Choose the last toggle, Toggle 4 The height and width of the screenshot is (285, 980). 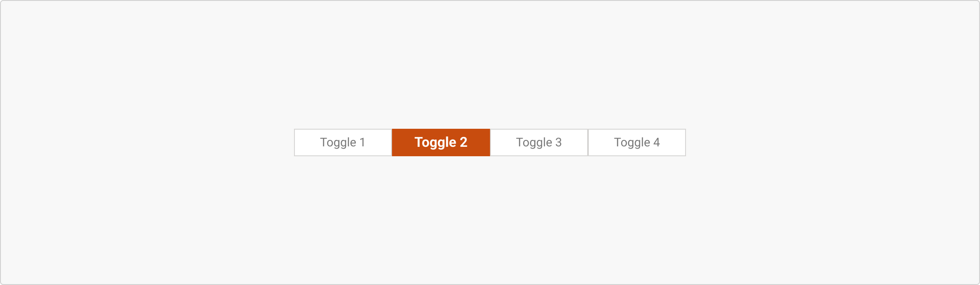(637, 142)
